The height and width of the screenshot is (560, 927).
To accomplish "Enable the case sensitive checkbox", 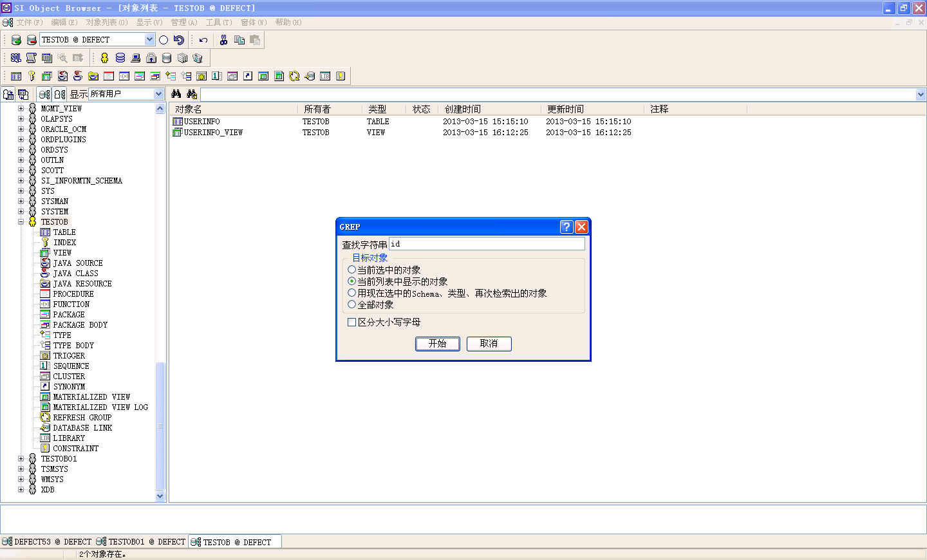I will (x=352, y=322).
